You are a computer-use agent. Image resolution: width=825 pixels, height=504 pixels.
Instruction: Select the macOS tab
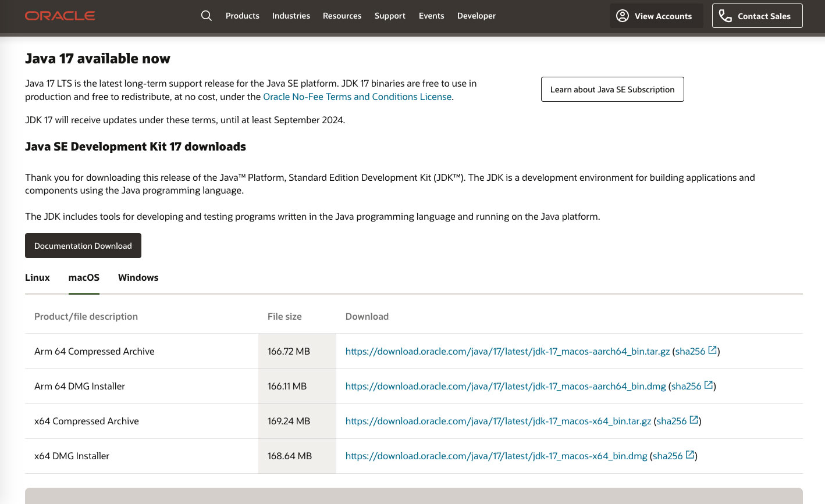[84, 277]
